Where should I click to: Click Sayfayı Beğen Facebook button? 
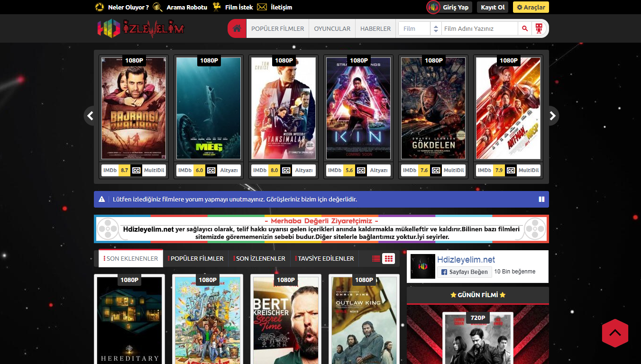(x=465, y=272)
